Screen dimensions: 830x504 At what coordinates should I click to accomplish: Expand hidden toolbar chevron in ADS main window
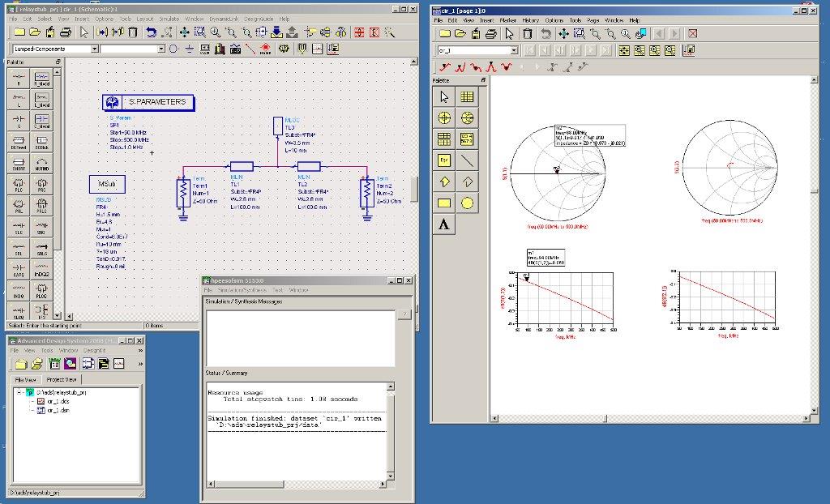pos(140,364)
